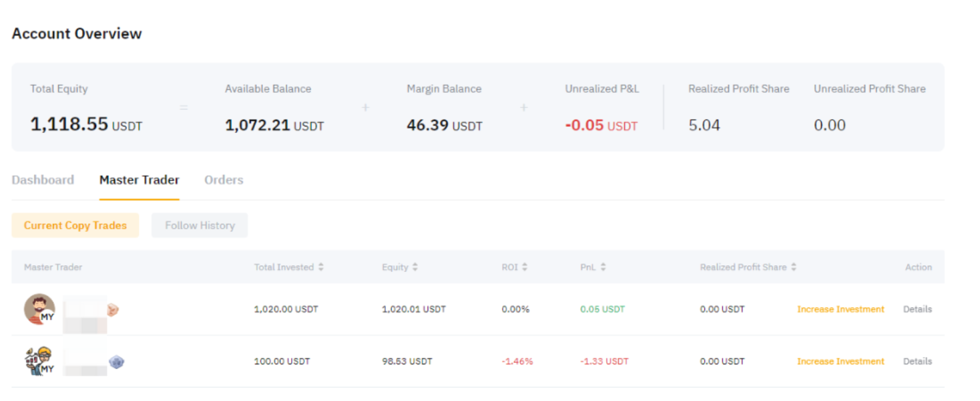Select the Master Trader tab

139,180
